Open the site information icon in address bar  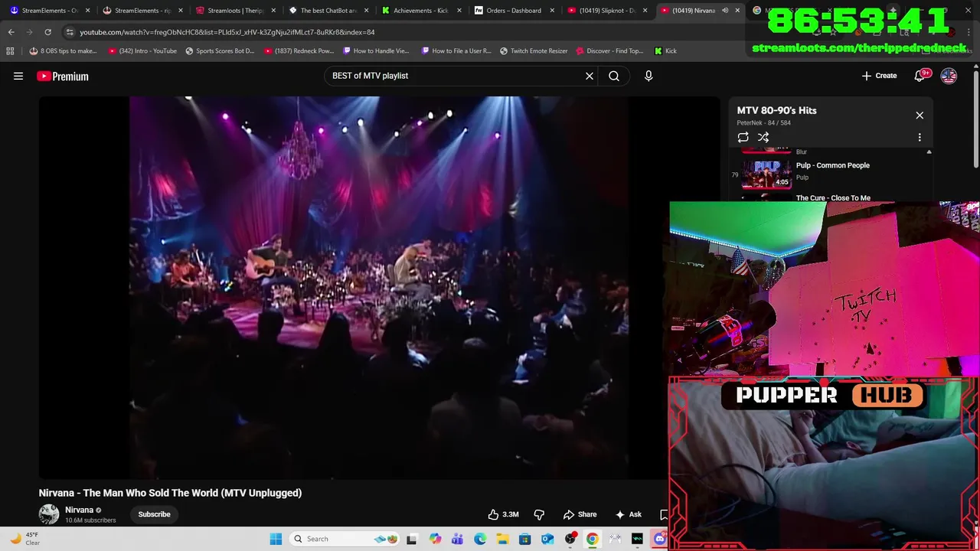pyautogui.click(x=70, y=32)
